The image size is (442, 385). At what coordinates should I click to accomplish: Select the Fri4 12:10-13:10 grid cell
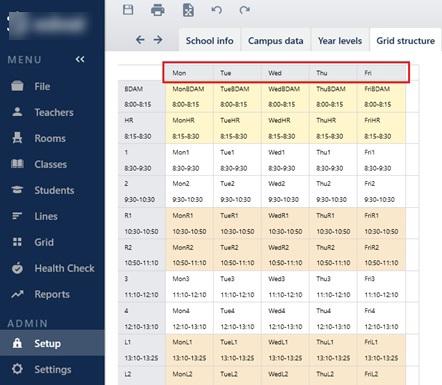(381, 318)
